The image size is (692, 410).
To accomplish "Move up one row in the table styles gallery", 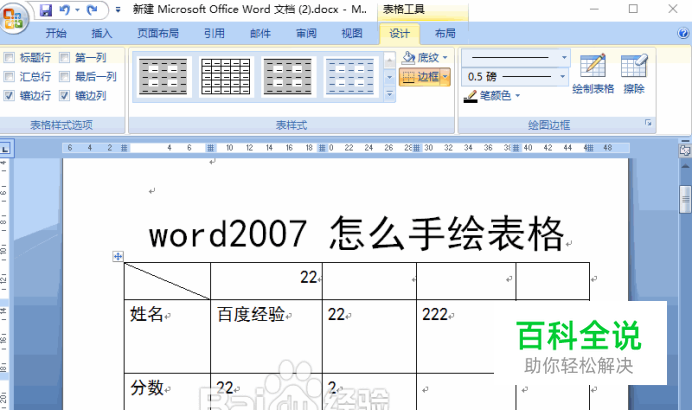I will point(390,60).
